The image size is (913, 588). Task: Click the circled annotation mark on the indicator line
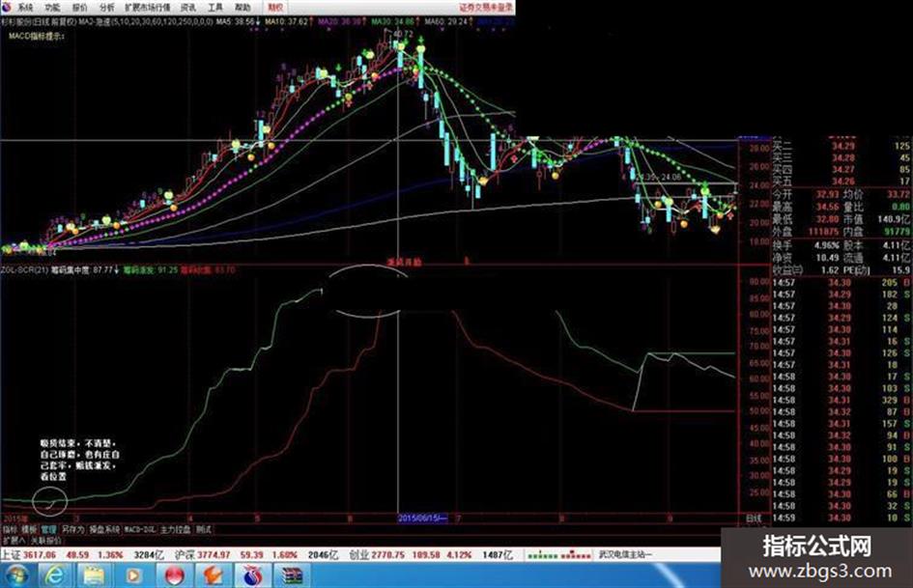tap(50, 501)
